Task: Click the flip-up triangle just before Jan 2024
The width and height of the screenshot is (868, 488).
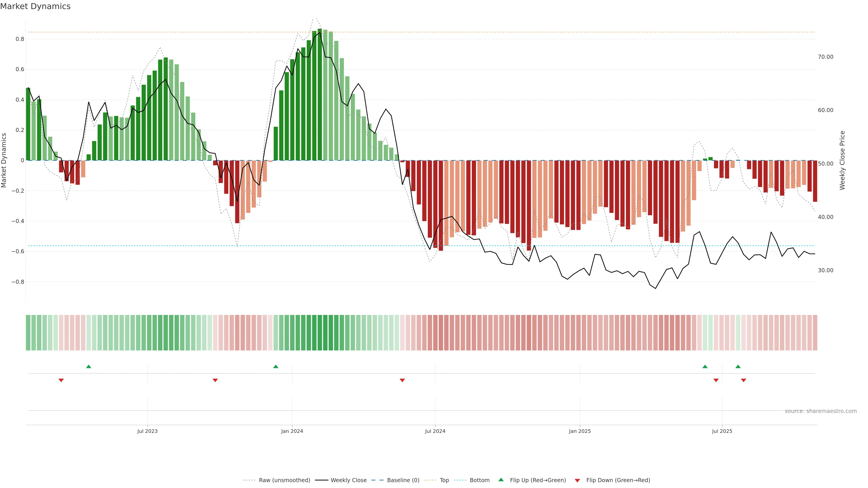Action: 276,366
